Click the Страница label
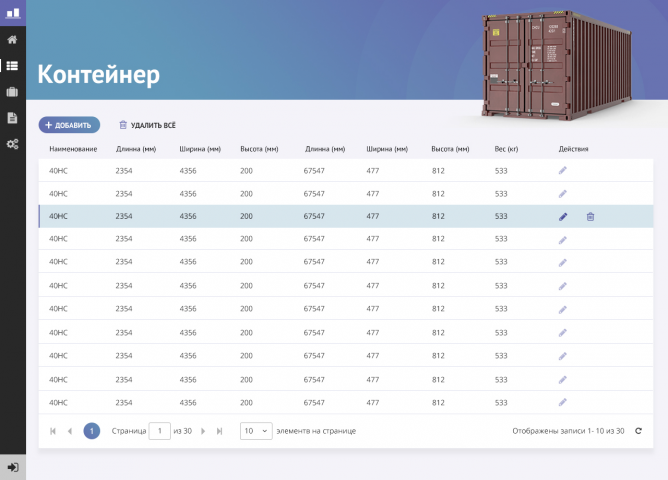The width and height of the screenshot is (668, 480). pyautogui.click(x=129, y=431)
